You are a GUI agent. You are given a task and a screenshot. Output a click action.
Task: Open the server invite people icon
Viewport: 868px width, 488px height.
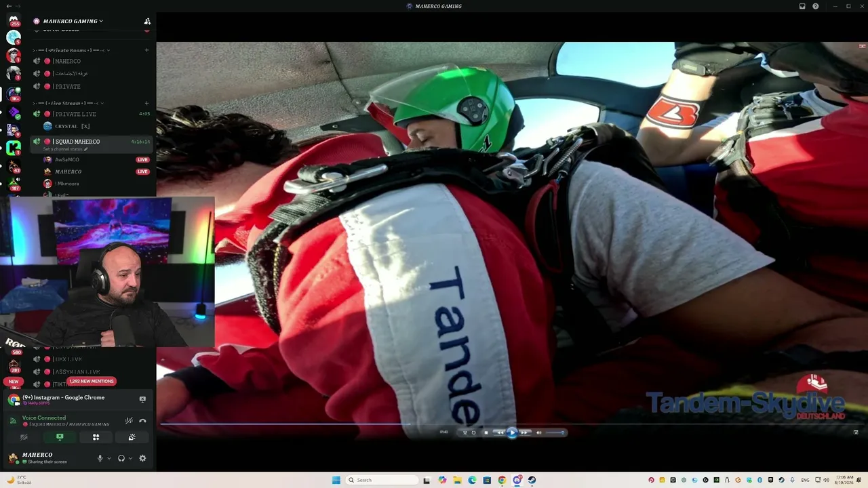(147, 21)
